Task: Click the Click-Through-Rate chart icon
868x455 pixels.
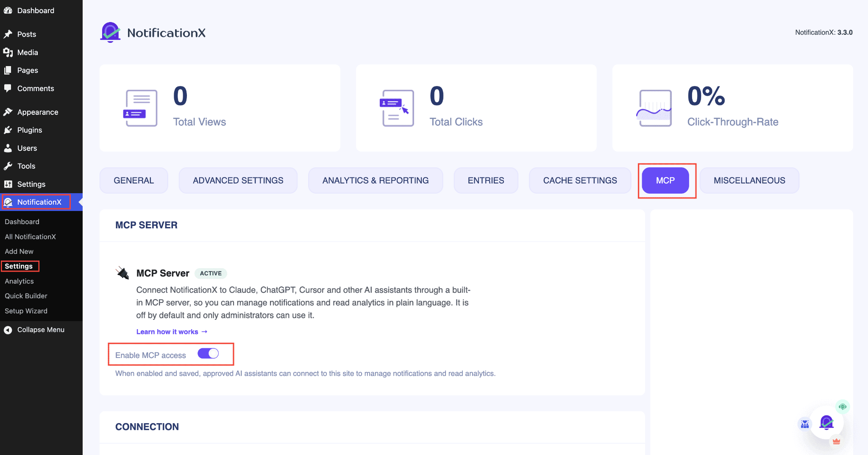Action: click(654, 108)
